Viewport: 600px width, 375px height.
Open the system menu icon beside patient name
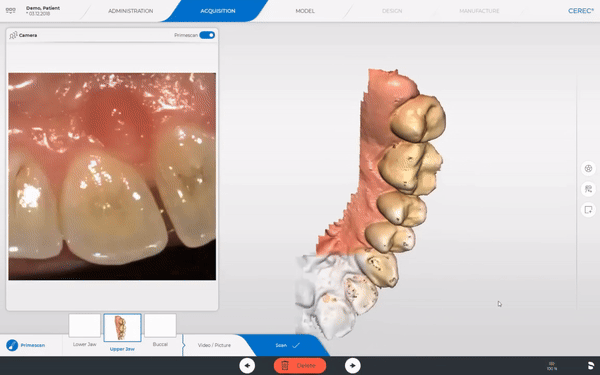click(11, 11)
